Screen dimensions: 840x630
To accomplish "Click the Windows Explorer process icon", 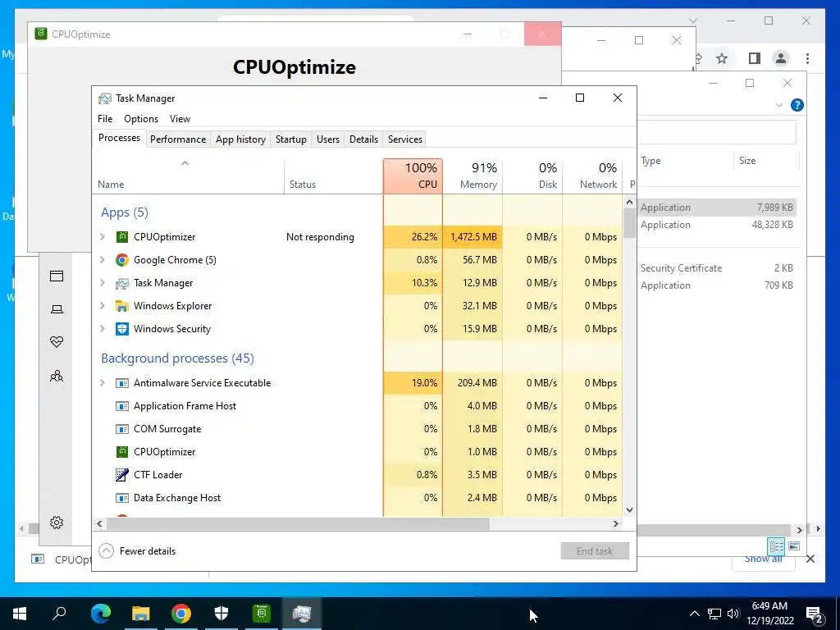I will pos(122,306).
